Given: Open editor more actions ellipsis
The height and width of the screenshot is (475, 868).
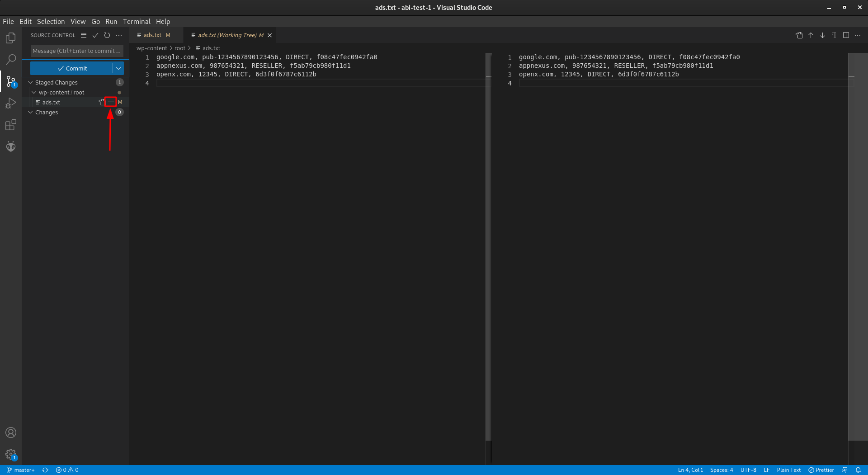Looking at the screenshot, I should [x=858, y=35].
